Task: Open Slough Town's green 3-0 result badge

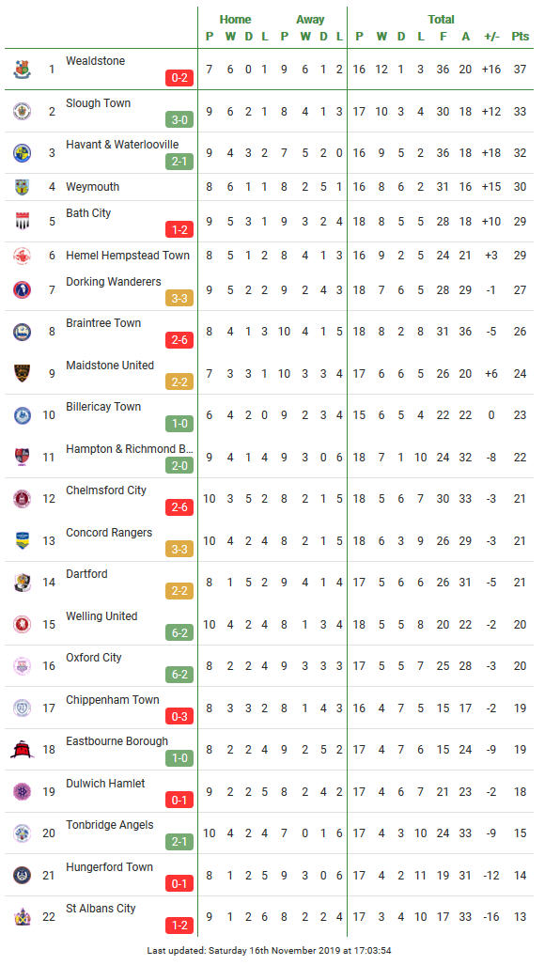Action: click(x=179, y=120)
